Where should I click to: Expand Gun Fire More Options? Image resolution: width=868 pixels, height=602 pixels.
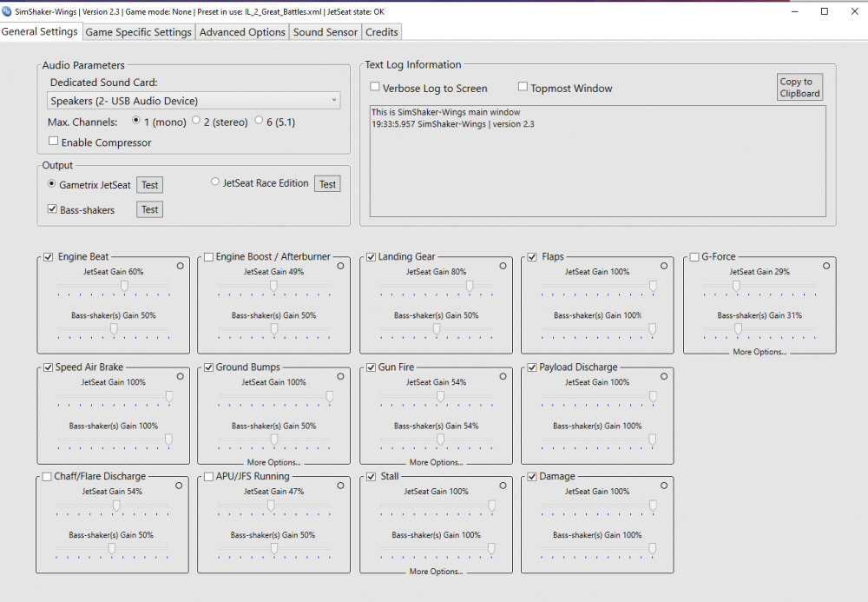click(x=437, y=462)
